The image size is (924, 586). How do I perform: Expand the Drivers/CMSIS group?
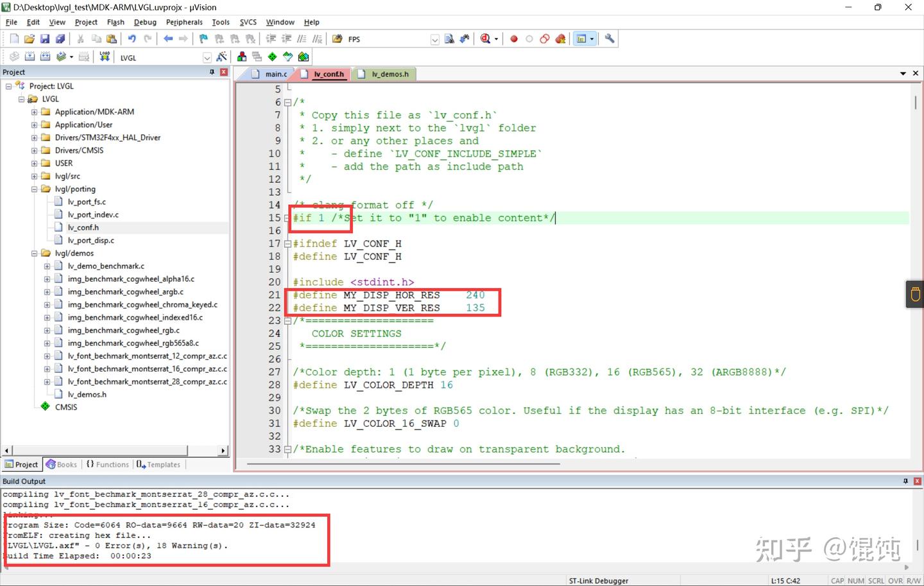point(33,150)
